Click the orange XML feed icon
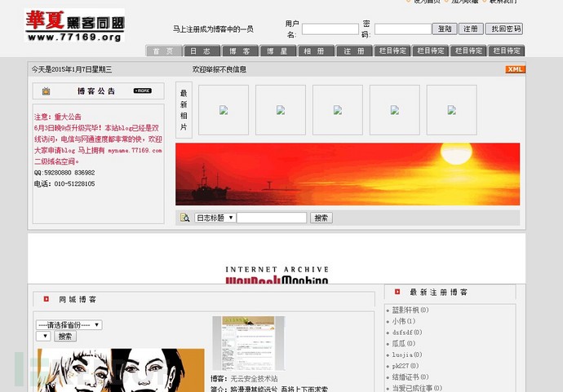 [x=515, y=69]
